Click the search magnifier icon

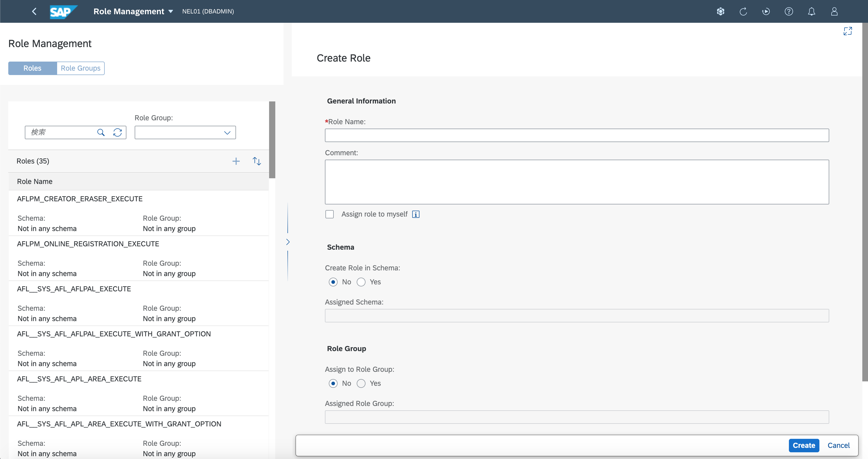coord(101,132)
